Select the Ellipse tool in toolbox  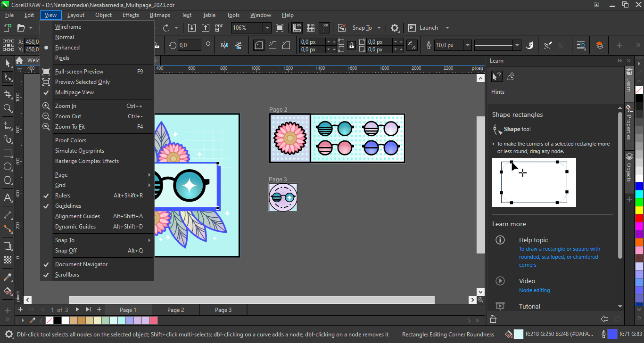[8, 167]
